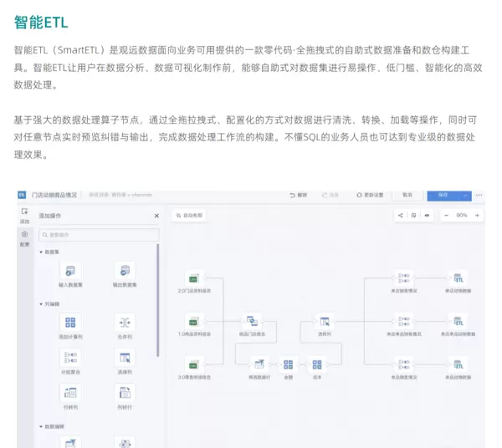
Task: Collapse the 数据集 section
Action: coord(41,252)
